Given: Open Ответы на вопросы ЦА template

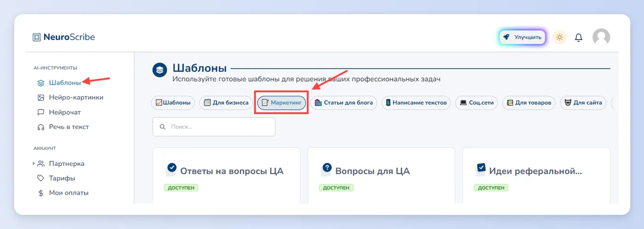Looking at the screenshot, I should pyautogui.click(x=226, y=176).
